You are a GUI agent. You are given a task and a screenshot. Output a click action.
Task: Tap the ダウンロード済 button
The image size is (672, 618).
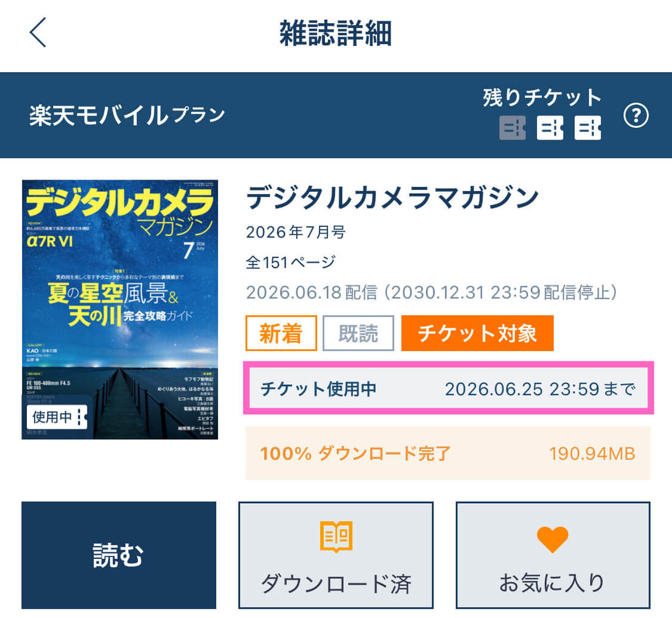(336, 555)
